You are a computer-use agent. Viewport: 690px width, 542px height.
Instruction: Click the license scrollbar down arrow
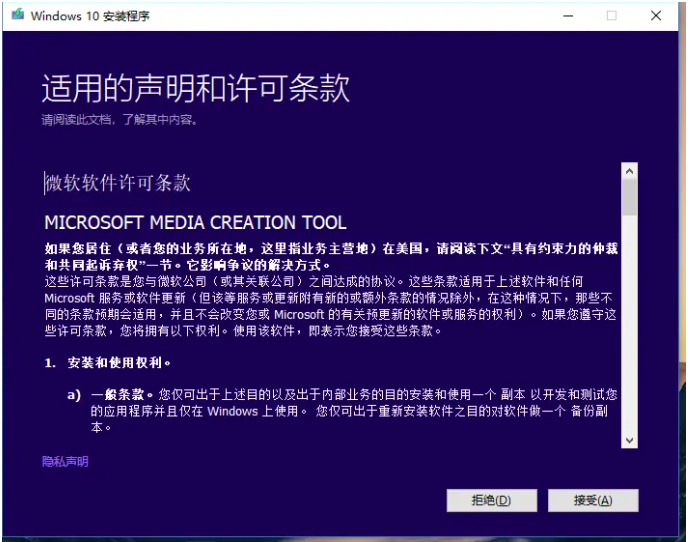(x=629, y=440)
